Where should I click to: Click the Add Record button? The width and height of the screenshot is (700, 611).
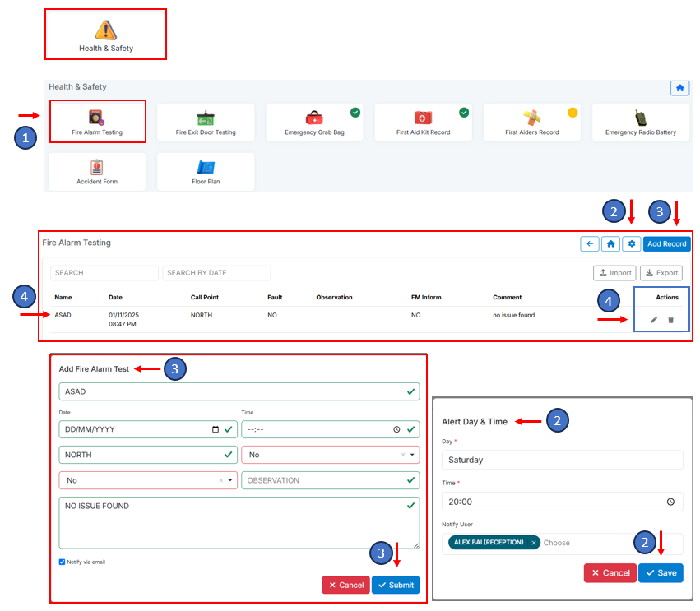click(666, 244)
